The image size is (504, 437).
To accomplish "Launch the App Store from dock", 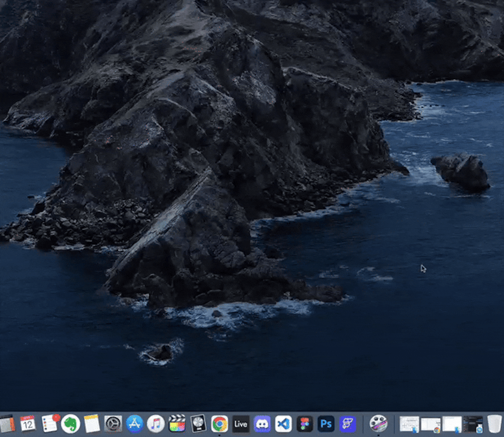I will [135, 424].
